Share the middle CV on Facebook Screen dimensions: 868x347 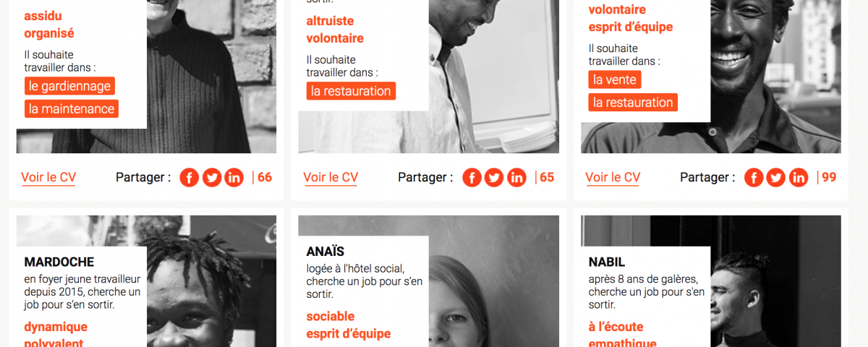coord(472,178)
